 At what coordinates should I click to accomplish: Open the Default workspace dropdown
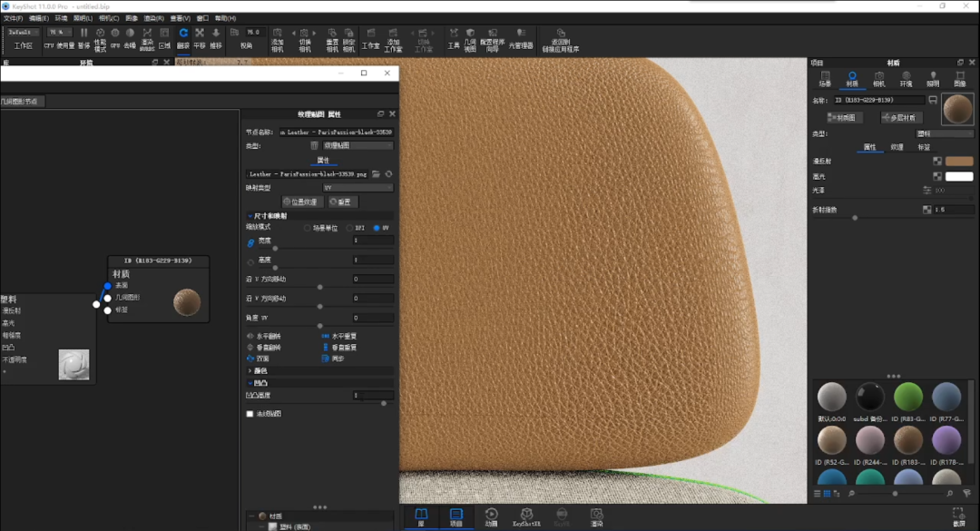coord(23,32)
